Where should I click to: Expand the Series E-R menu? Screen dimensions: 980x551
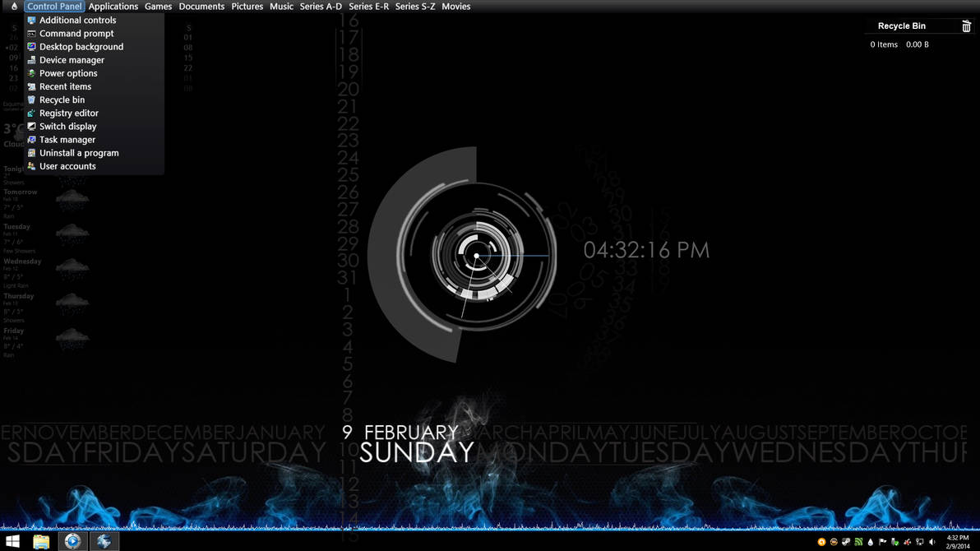coord(369,7)
